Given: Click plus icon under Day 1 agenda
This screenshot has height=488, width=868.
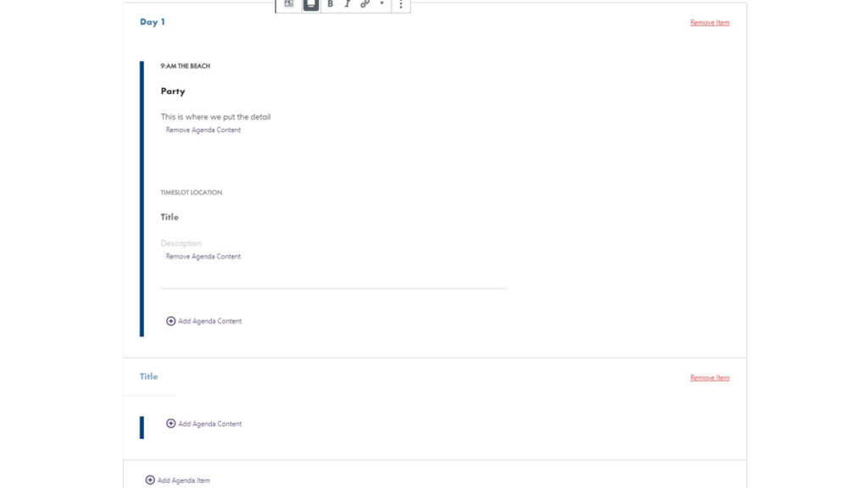Looking at the screenshot, I should 171,321.
